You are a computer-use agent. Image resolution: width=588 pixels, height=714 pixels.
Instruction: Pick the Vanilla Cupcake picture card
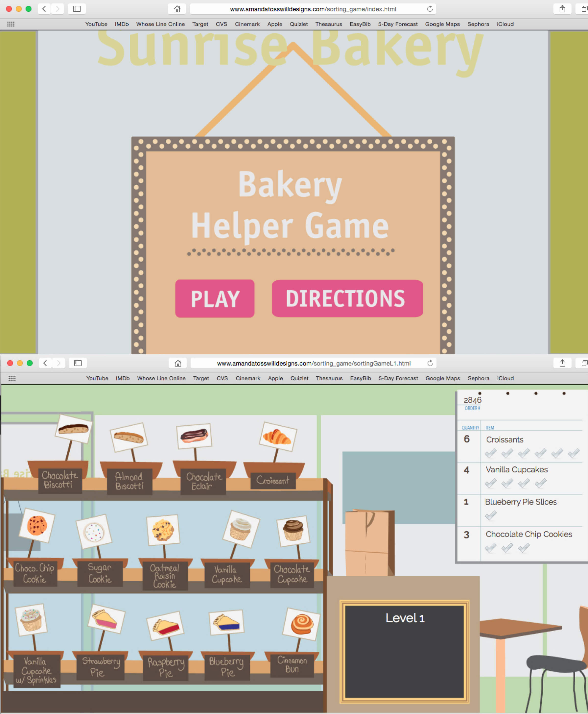tap(241, 529)
